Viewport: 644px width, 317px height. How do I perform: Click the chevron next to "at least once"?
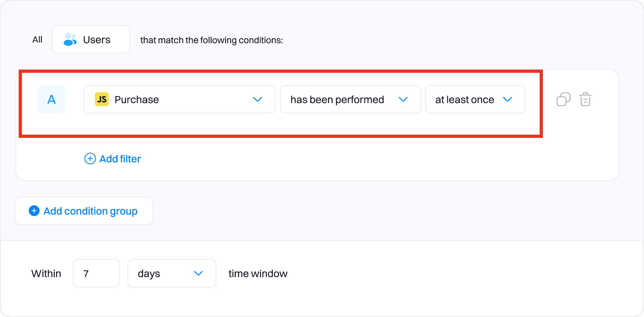pos(507,99)
